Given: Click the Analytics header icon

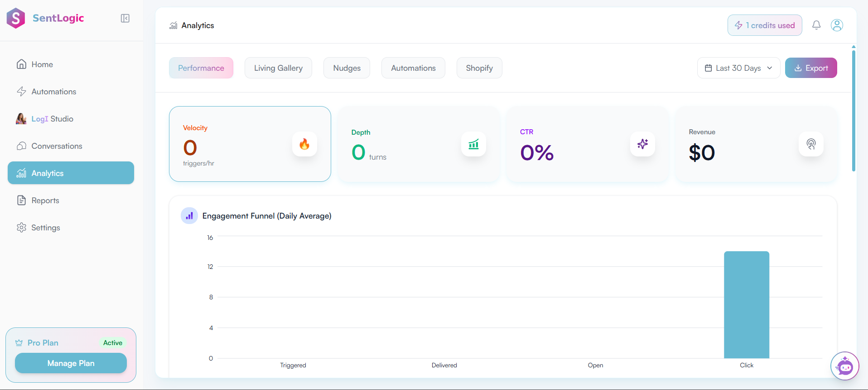Looking at the screenshot, I should click(174, 25).
